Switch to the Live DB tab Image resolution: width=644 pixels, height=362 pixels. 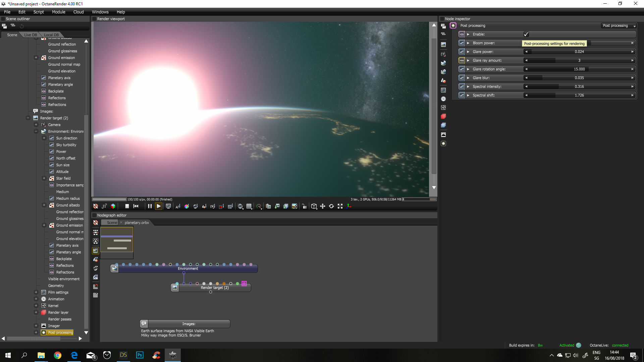[31, 35]
